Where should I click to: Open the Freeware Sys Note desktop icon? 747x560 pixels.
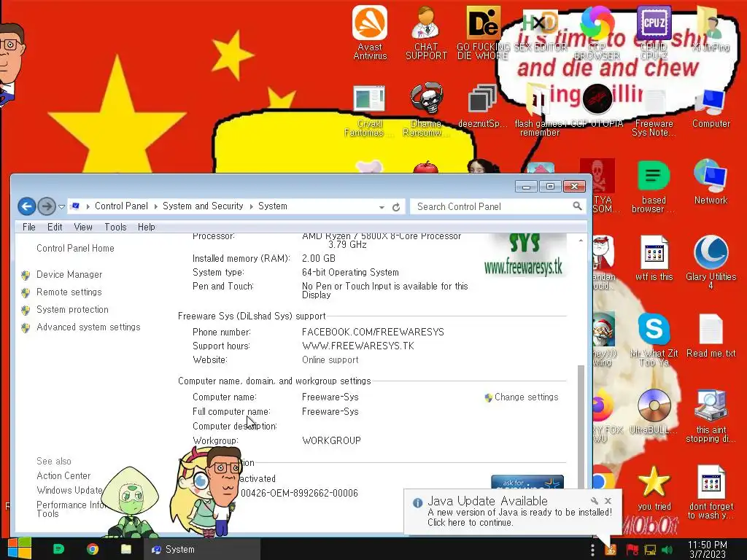(x=654, y=112)
